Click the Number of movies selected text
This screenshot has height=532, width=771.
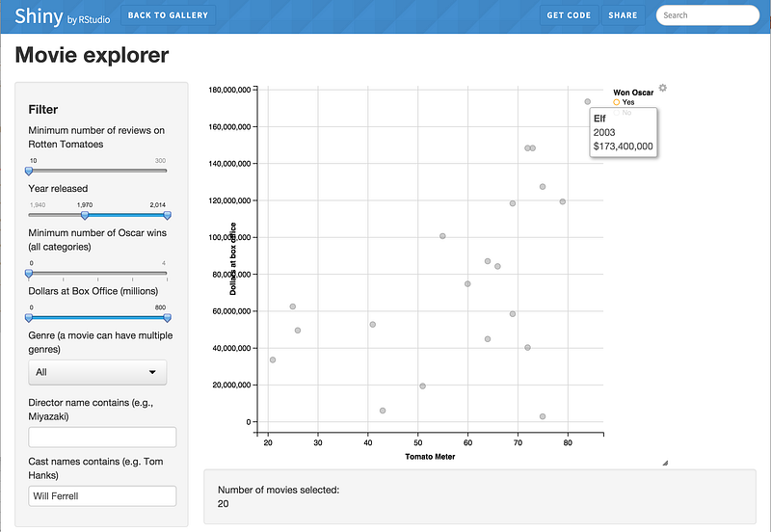[x=279, y=490]
